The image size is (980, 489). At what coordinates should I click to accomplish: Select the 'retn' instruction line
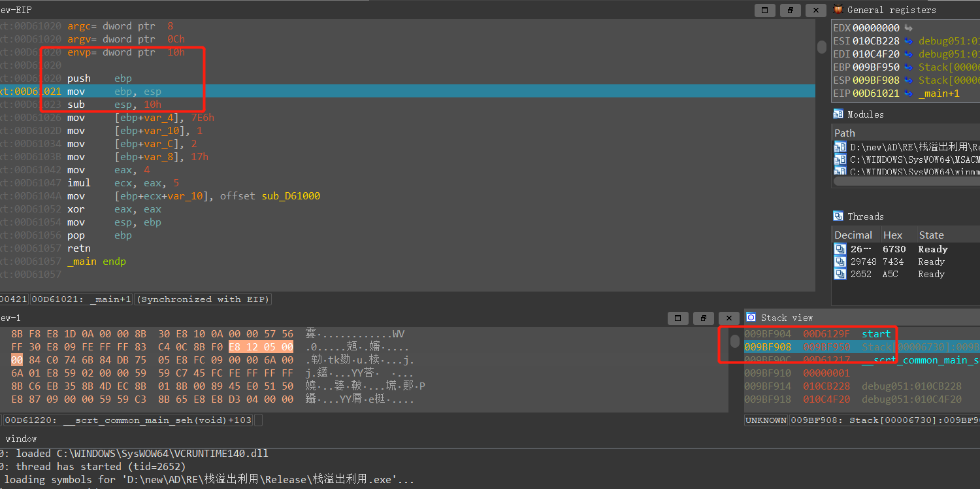click(79, 248)
